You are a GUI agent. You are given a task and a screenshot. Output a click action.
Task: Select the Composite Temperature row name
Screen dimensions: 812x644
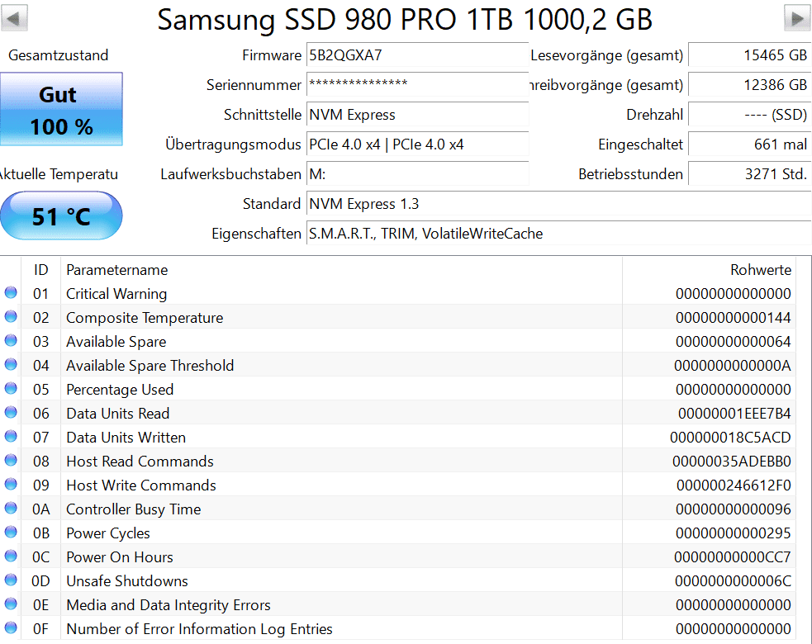coord(145,318)
